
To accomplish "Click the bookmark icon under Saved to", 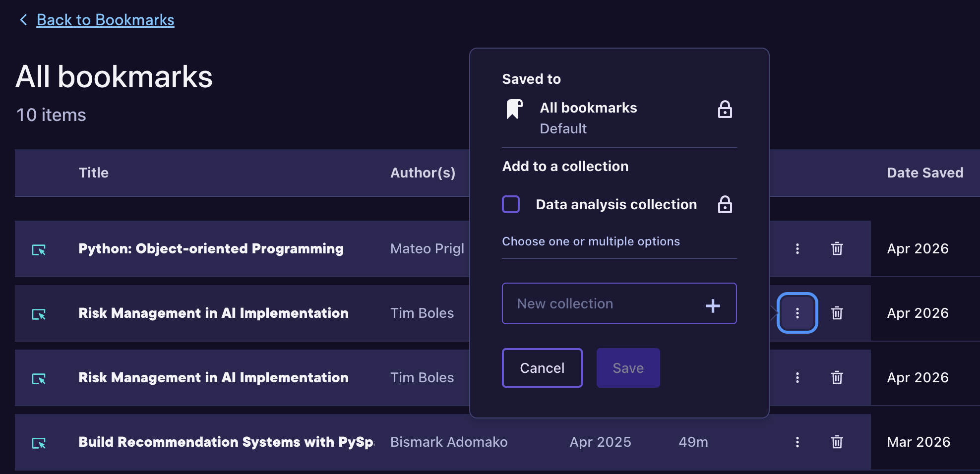I will pyautogui.click(x=514, y=109).
